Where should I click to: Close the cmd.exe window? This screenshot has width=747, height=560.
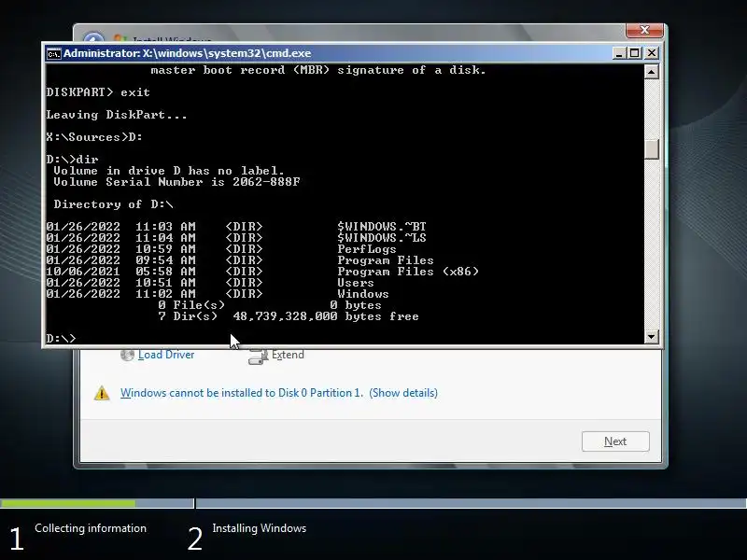pyautogui.click(x=651, y=53)
